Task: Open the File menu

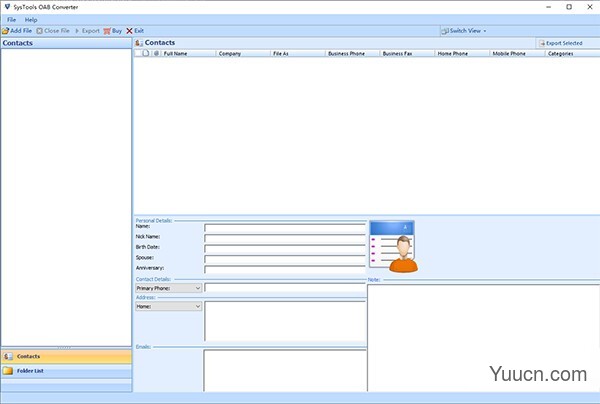Action: point(11,20)
